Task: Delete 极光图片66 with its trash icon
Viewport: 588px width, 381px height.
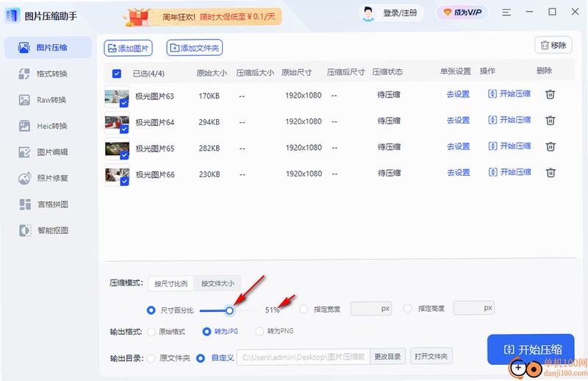Action: [x=551, y=173]
